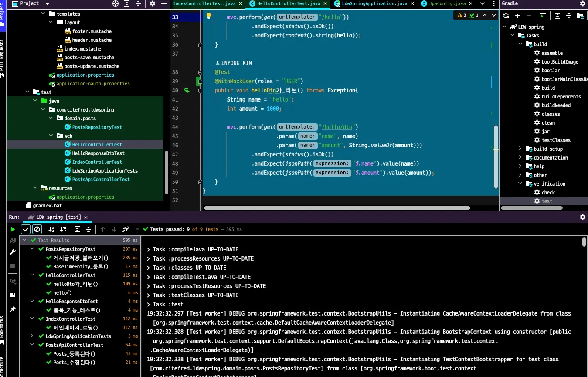This screenshot has width=588, height=377.
Task: Rerun the tests with green play button
Action: (x=13, y=229)
